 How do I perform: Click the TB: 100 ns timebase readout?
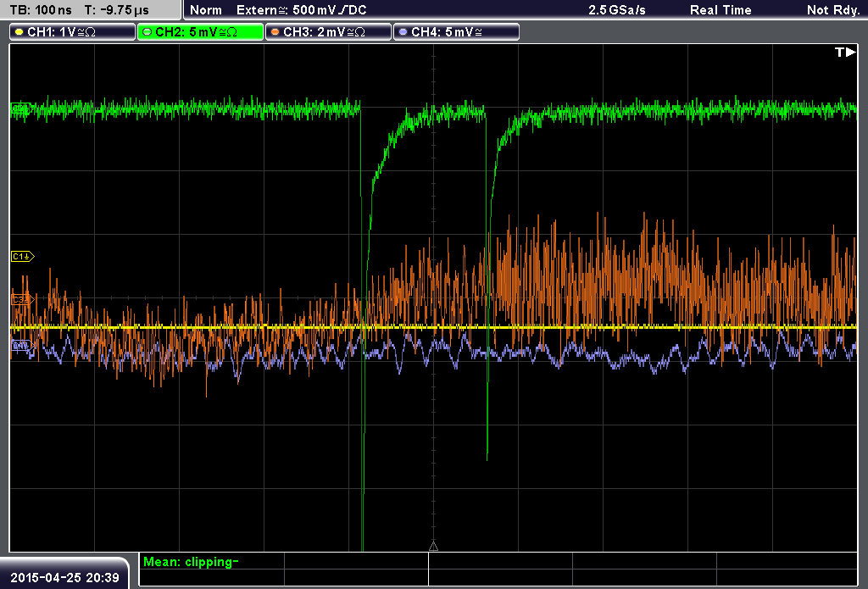click(x=41, y=10)
